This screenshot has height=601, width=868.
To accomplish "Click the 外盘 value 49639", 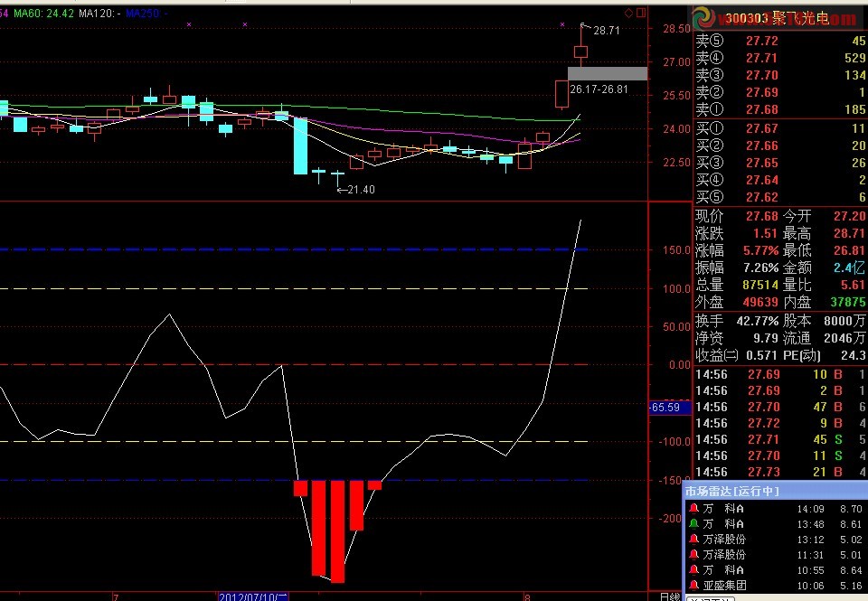I will [x=760, y=302].
